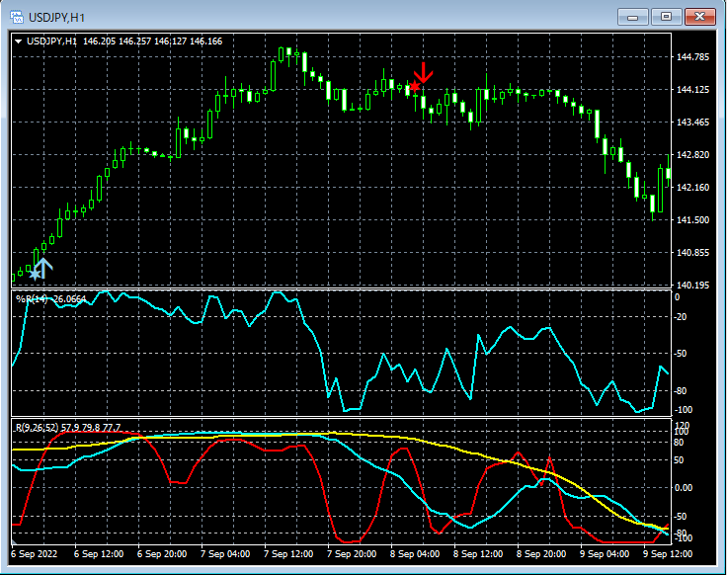Maximize the USDJPY,H1 chart window
Screen dimensions: 728x575
(666, 17)
